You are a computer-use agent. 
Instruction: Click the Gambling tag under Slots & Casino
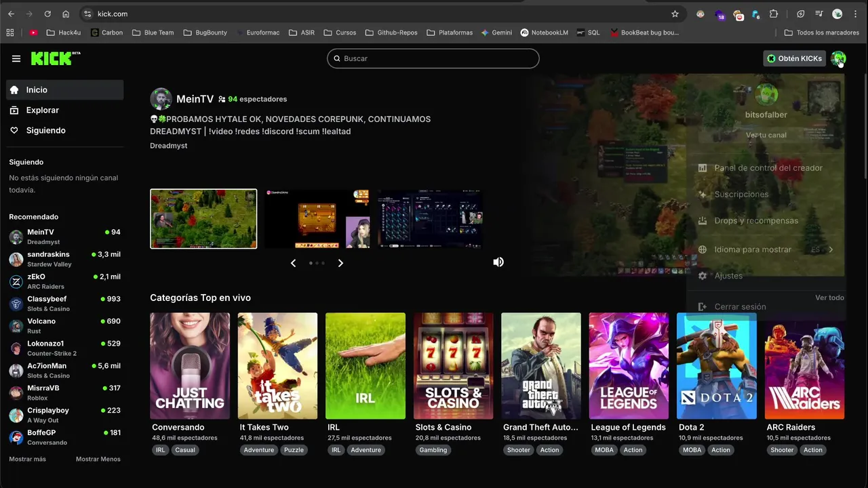click(433, 450)
